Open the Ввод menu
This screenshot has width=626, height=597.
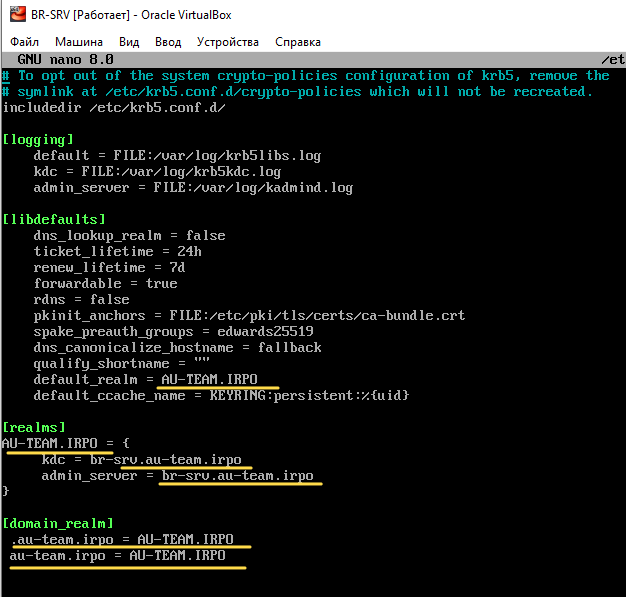(168, 42)
